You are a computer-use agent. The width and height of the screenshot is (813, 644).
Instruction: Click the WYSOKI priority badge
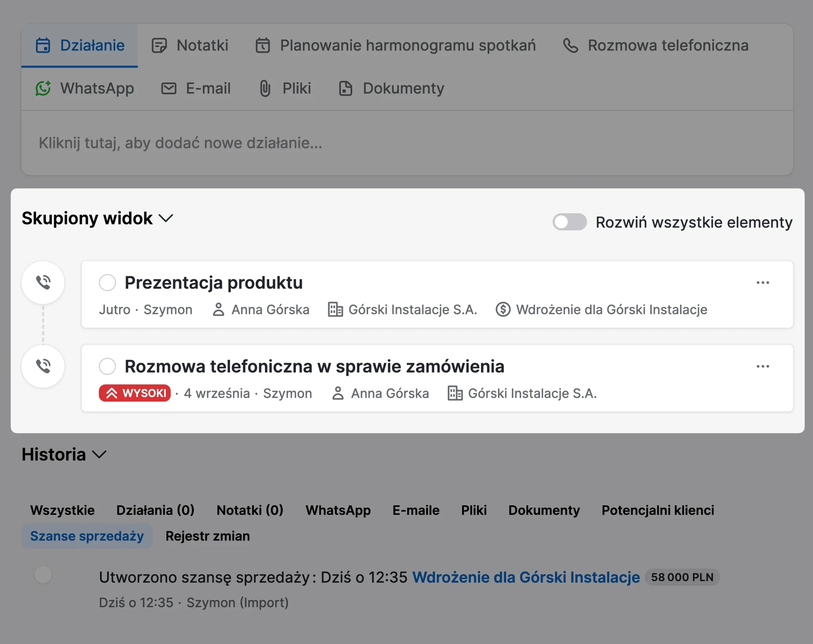click(x=135, y=393)
